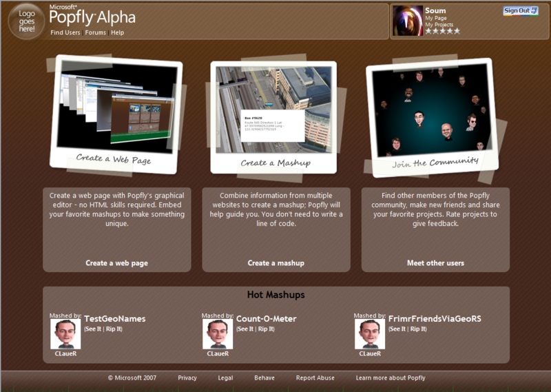Viewport: 551px width, 392px height.
Task: Open the Report Abuse footer link
Action: point(315,378)
